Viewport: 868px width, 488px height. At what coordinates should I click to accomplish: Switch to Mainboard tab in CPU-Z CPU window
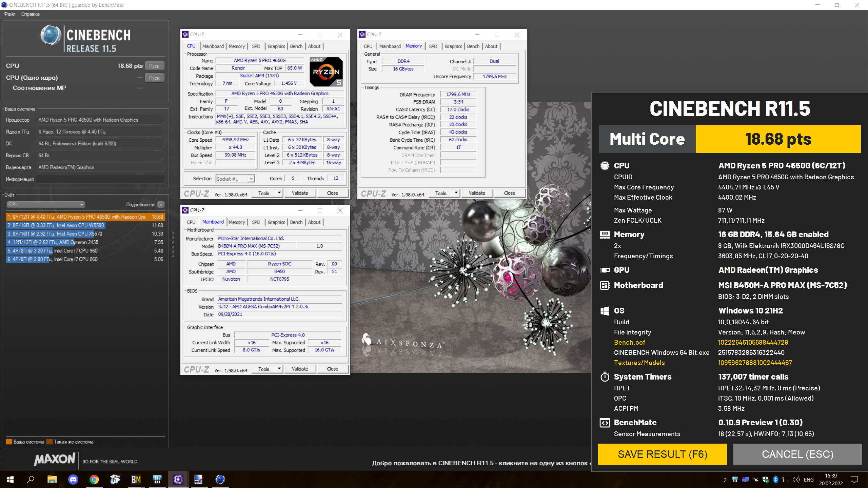point(213,46)
